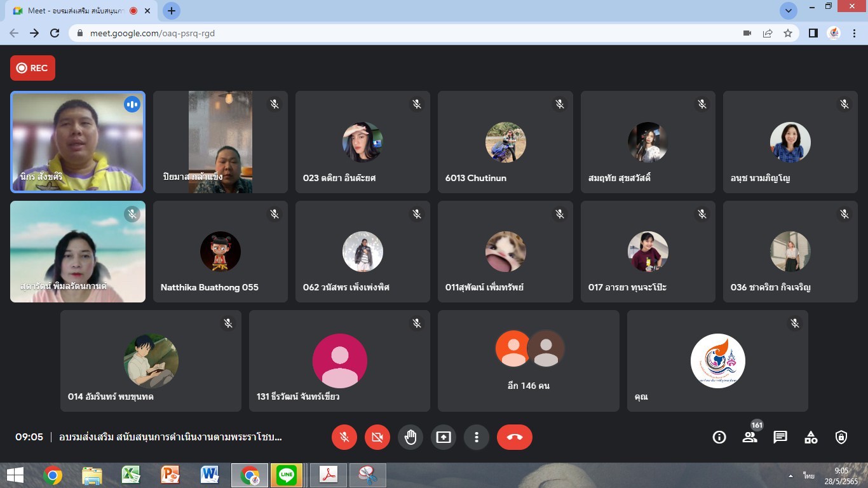Viewport: 868px width, 488px height.
Task: Open LINE app from the taskbar
Action: pyautogui.click(x=287, y=475)
